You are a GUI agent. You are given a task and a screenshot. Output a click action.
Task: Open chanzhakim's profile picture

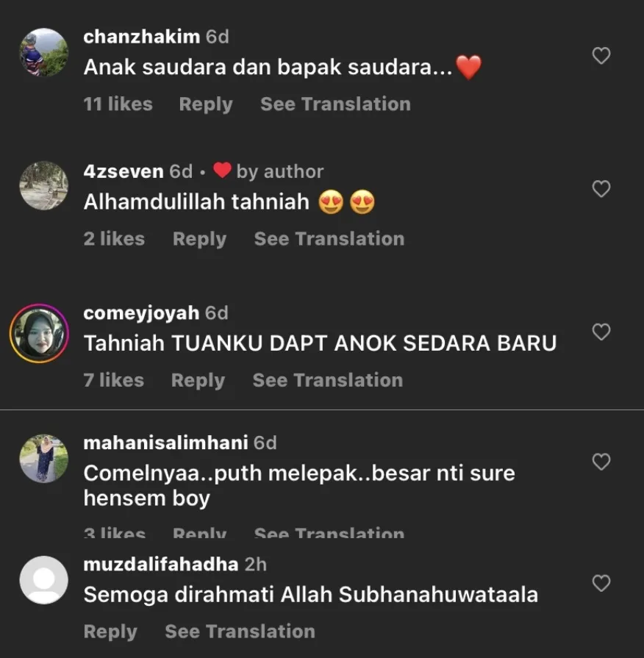43,52
